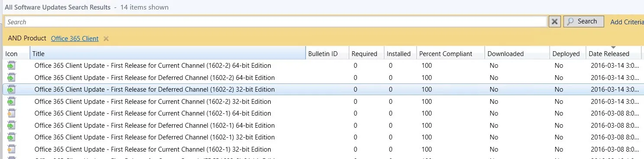The width and height of the screenshot is (644, 159).
Task: Click starred icon for Current Channel (1602-1) 64-bit
Action: [11, 113]
